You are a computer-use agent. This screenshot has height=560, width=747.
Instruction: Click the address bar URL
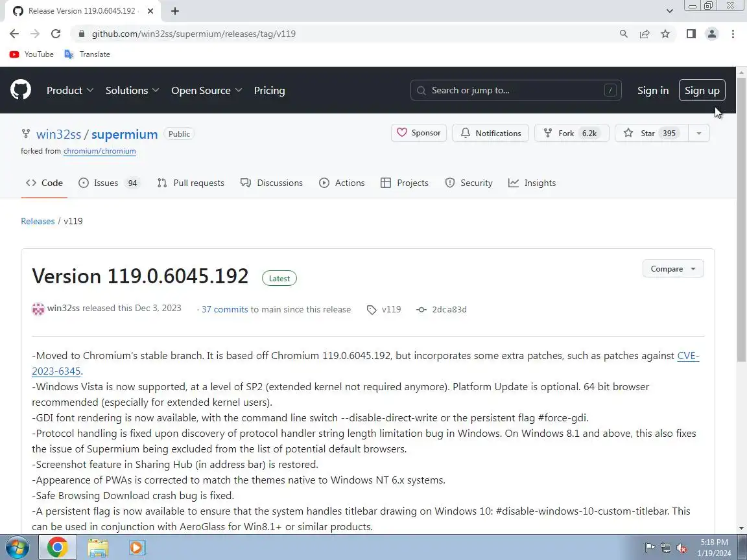(x=194, y=34)
